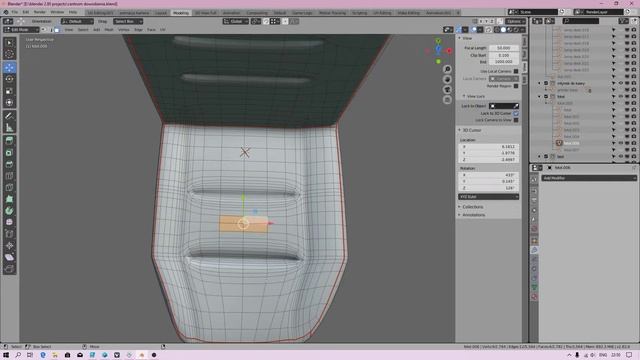Toggle X-ray view in viewport header
Image resolution: width=640 pixels, height=360 pixels.
(489, 30)
